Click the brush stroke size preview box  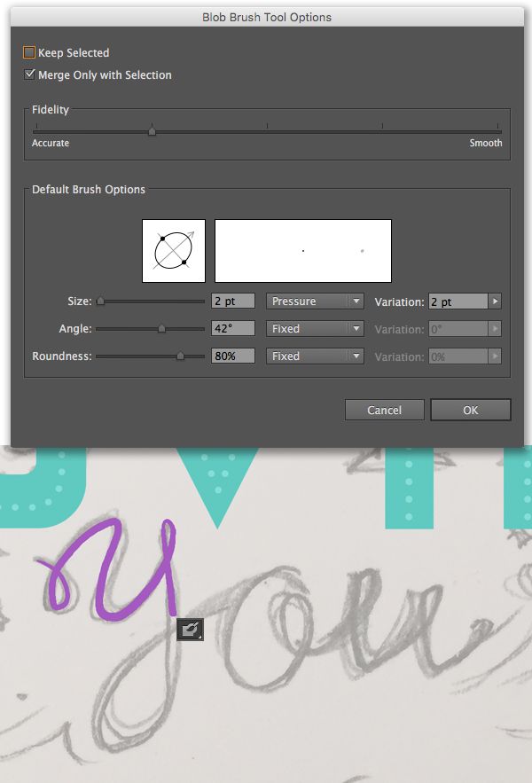[303, 251]
